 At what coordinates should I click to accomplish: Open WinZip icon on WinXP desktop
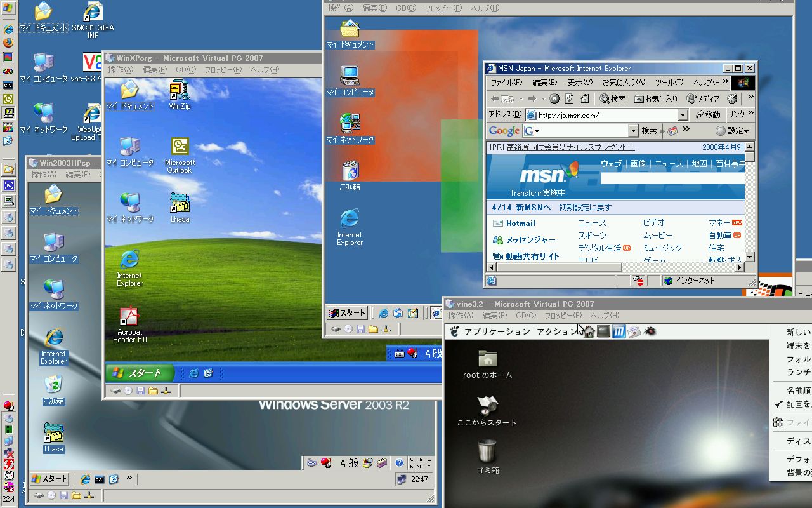coord(180,91)
